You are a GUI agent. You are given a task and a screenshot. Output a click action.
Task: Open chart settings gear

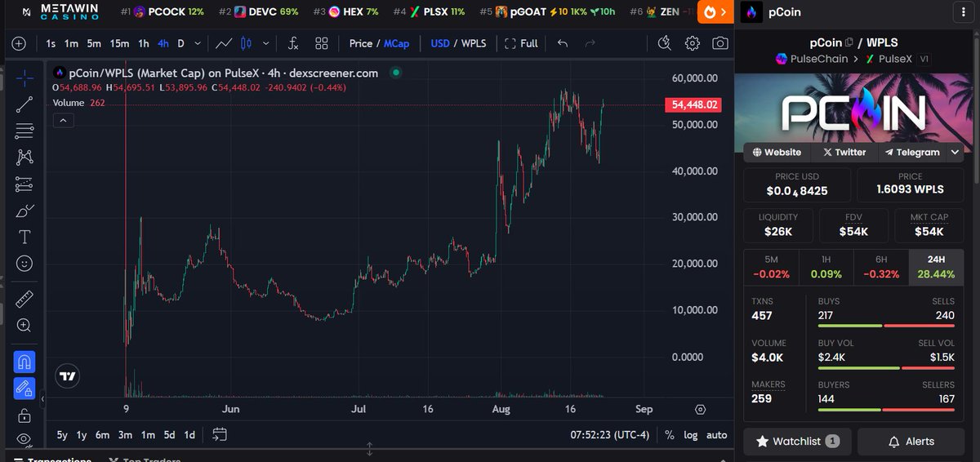pos(693,43)
